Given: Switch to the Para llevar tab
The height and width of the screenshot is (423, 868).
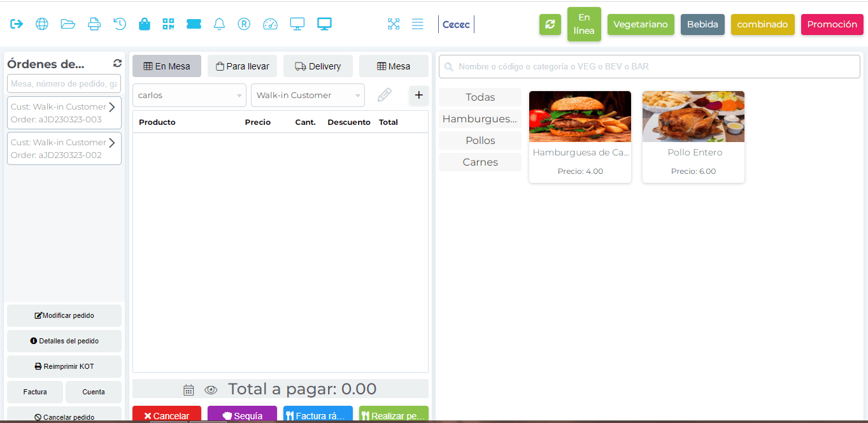Looking at the screenshot, I should (x=242, y=66).
